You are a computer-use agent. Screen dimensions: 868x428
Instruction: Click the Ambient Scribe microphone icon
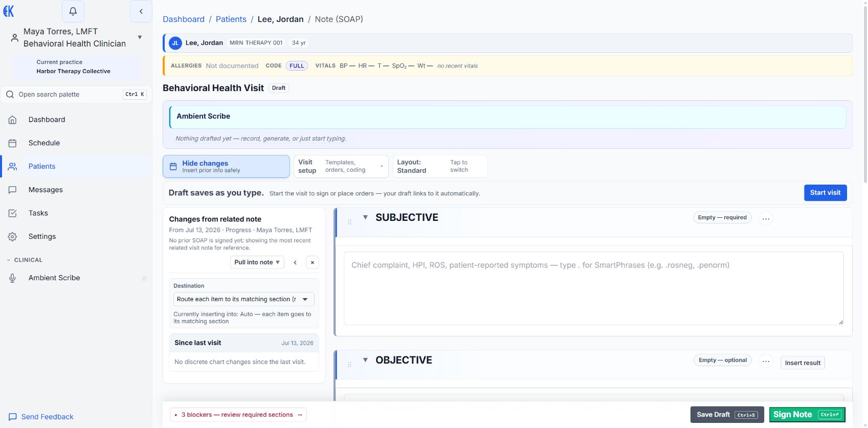click(13, 278)
